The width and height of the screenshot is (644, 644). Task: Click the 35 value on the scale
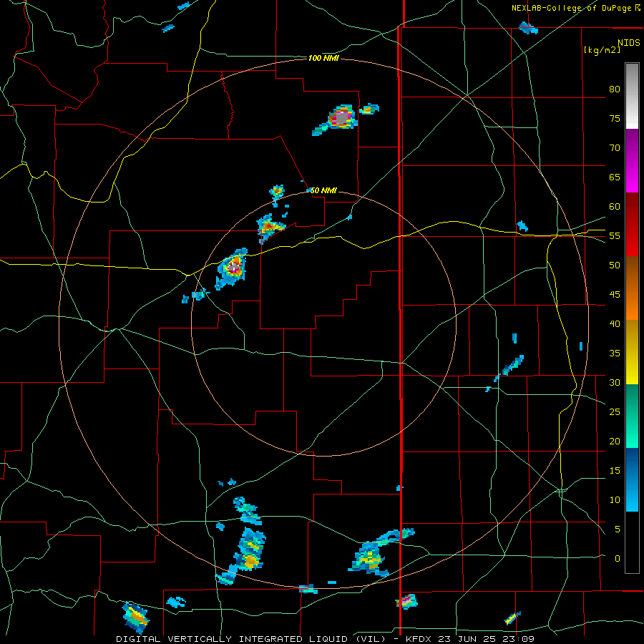tap(615, 353)
